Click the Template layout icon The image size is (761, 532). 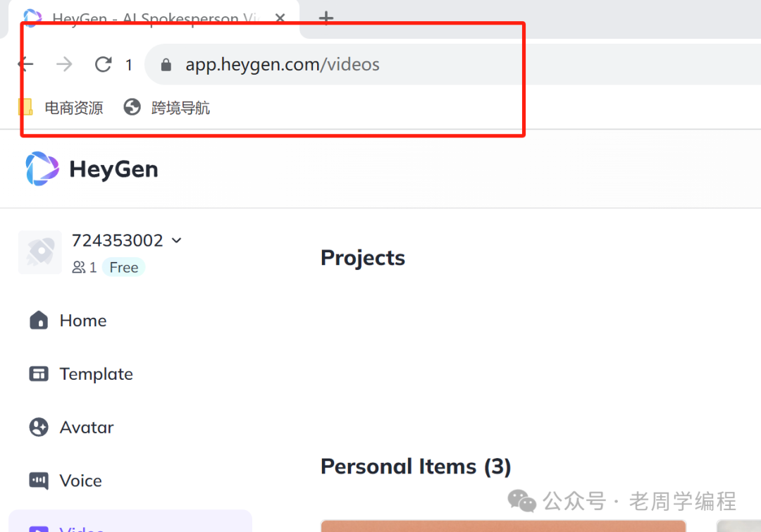[x=39, y=373]
